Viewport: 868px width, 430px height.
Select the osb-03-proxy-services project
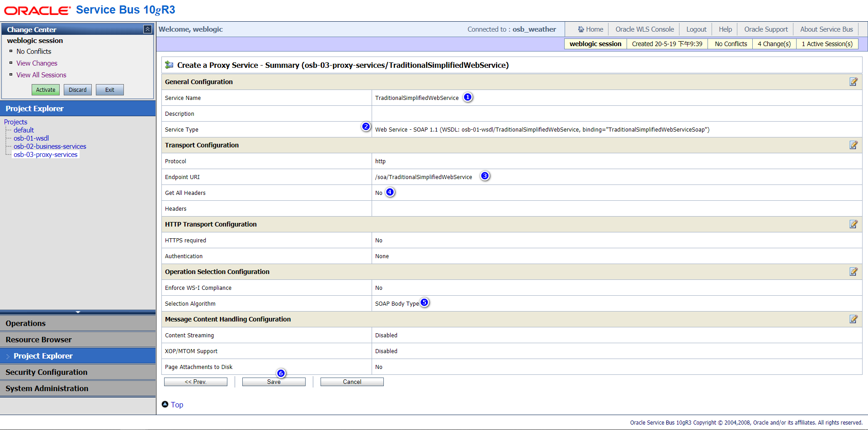pyautogui.click(x=46, y=155)
